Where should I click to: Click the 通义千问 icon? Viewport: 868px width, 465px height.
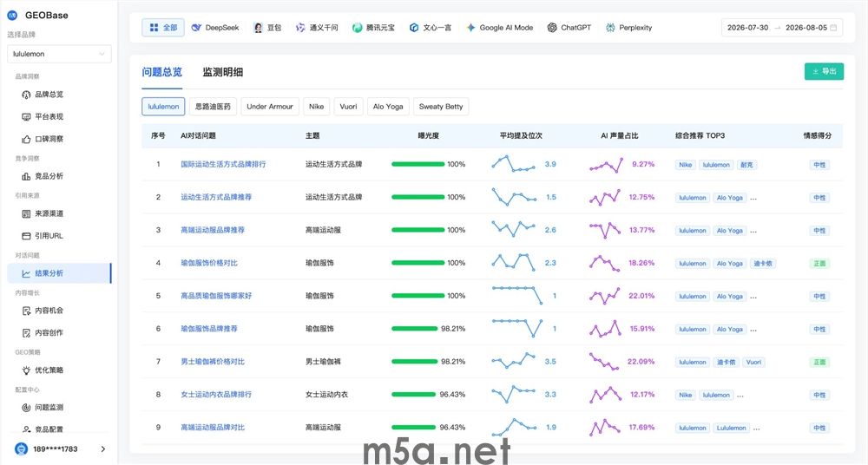tap(300, 28)
